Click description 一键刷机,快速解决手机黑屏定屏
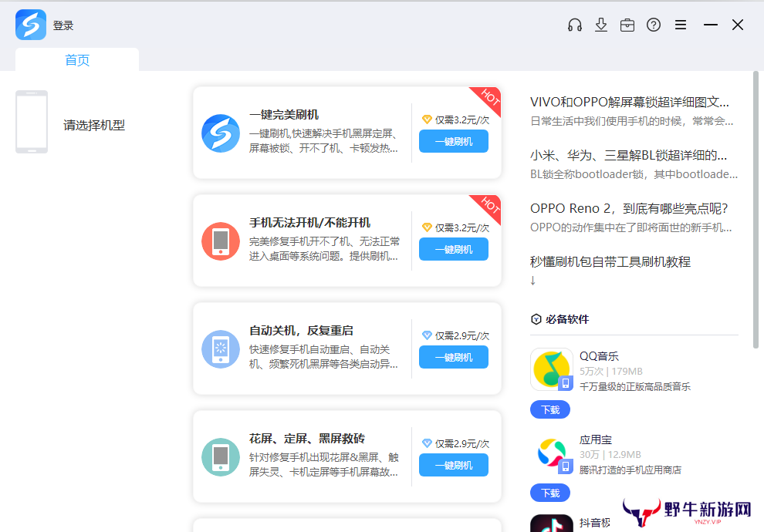The height and width of the screenshot is (532, 764). 323,140
